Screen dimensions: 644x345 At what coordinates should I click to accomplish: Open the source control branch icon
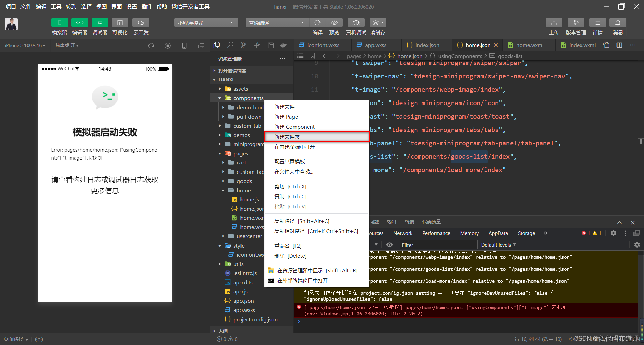point(244,45)
